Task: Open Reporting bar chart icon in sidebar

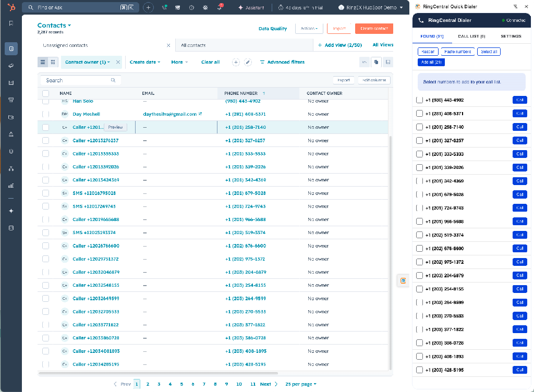Action: (x=11, y=186)
